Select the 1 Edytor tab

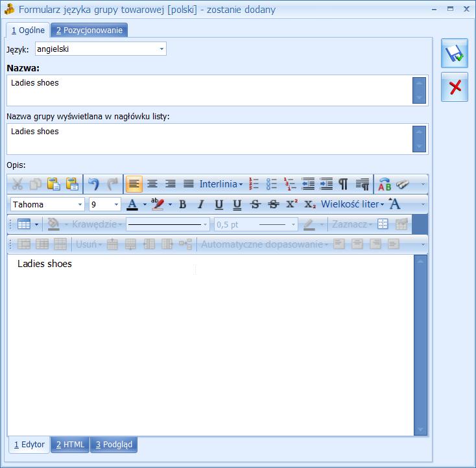pos(29,444)
